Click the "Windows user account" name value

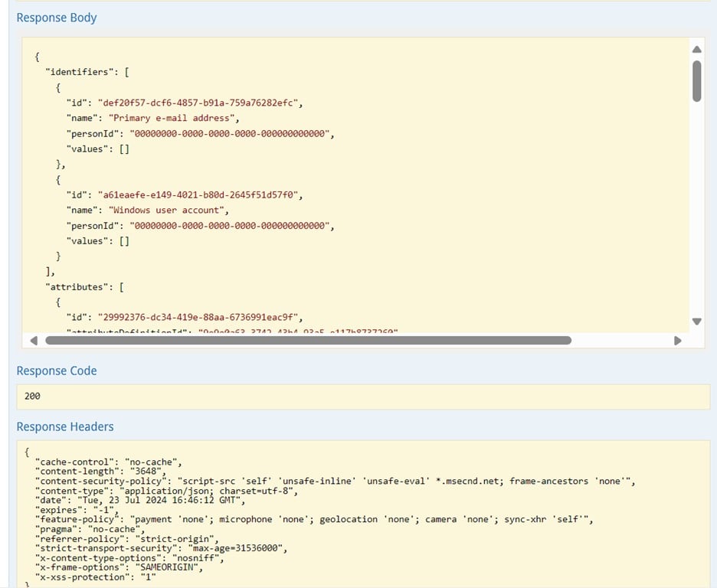169,210
